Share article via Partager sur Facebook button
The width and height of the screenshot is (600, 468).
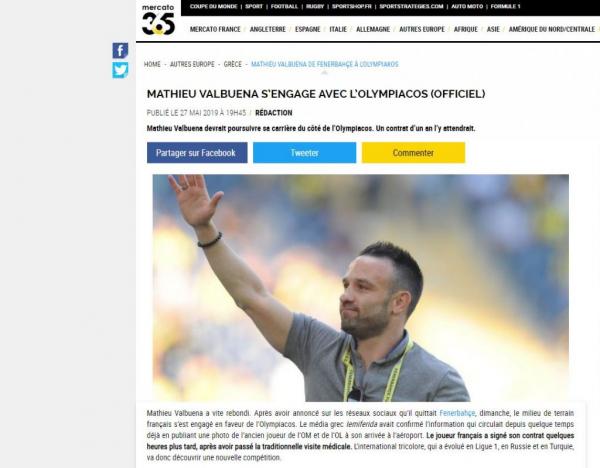coord(197,153)
